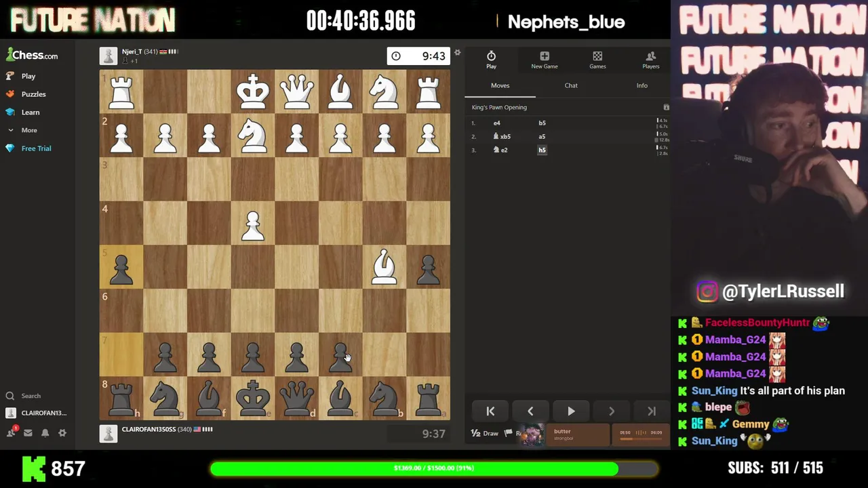Screen dimensions: 868x488
Task: Open board settings gear near clock
Action: (x=457, y=53)
